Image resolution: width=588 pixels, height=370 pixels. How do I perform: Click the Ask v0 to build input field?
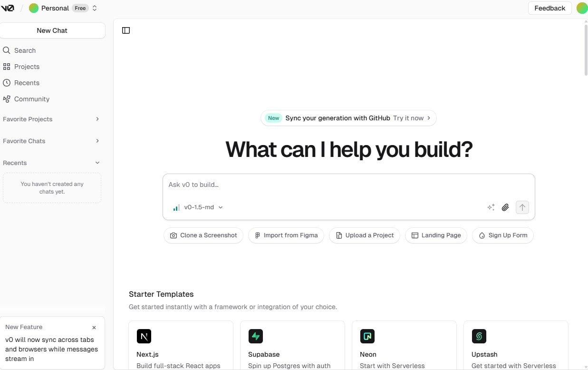(348, 185)
